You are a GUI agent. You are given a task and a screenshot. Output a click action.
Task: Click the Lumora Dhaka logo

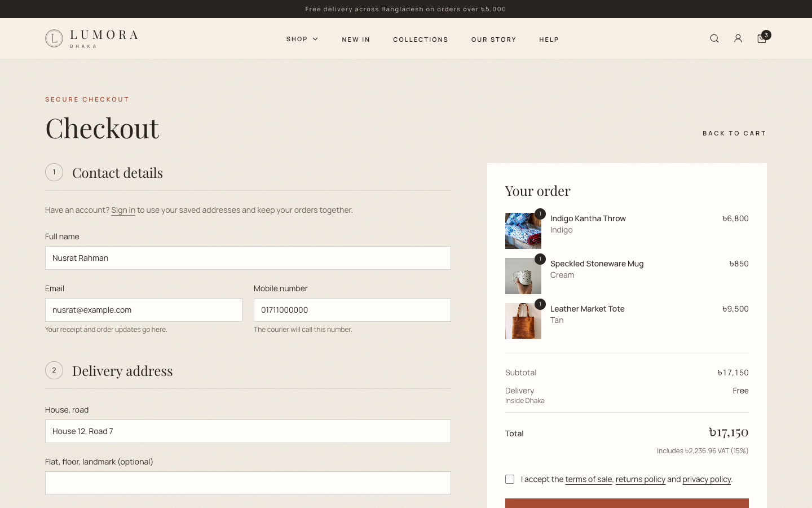point(91,38)
